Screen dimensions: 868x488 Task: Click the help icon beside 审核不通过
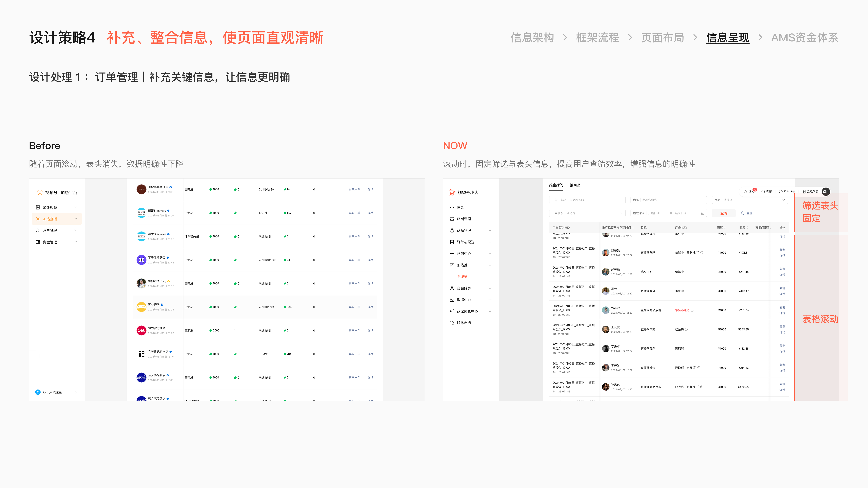point(692,310)
